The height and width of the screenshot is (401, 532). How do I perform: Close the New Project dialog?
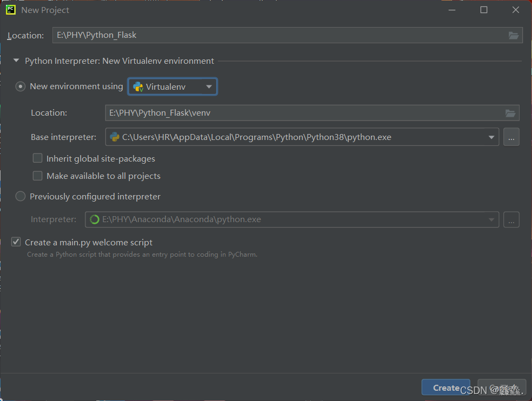516,10
